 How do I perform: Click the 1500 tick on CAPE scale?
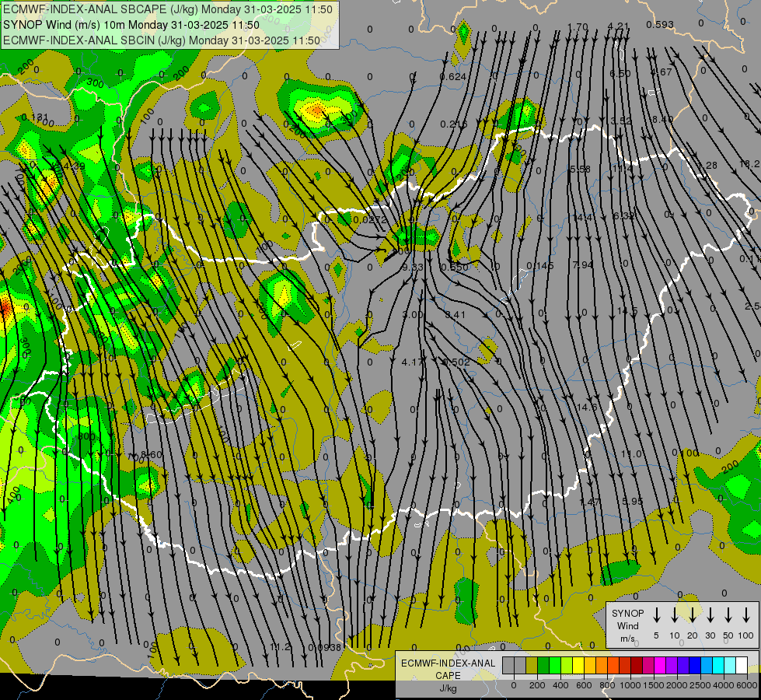(x=653, y=685)
